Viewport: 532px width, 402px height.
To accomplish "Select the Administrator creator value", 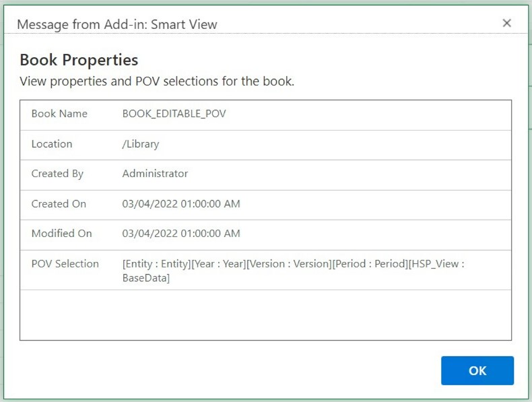I will (155, 174).
